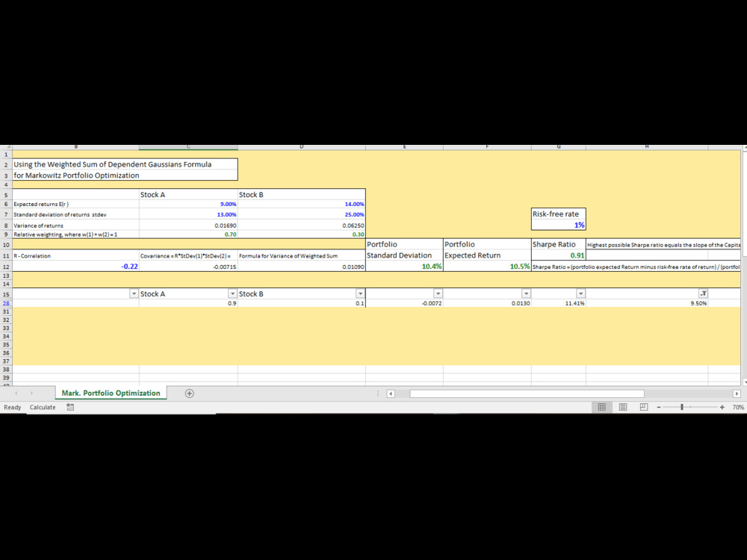Select the row 12 header

[6, 267]
